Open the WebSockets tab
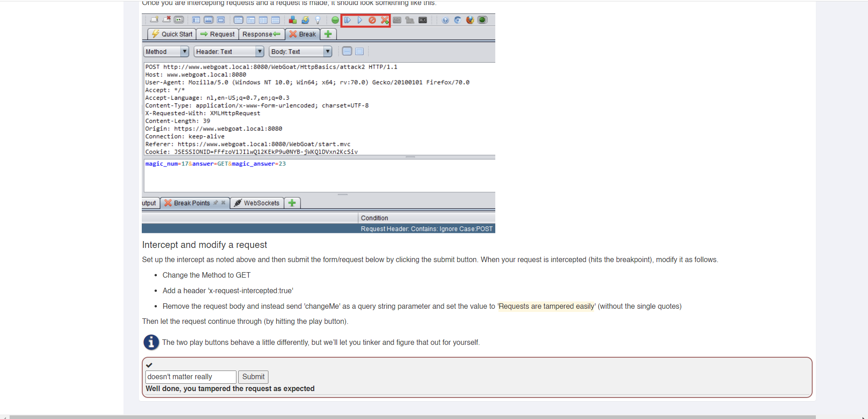This screenshot has height=419, width=868. (x=257, y=203)
